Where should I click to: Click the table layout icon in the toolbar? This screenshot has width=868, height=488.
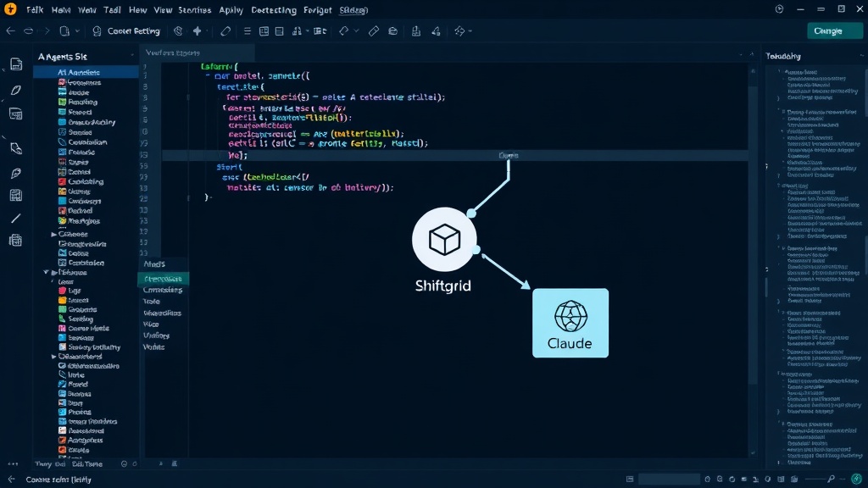[x=264, y=31]
